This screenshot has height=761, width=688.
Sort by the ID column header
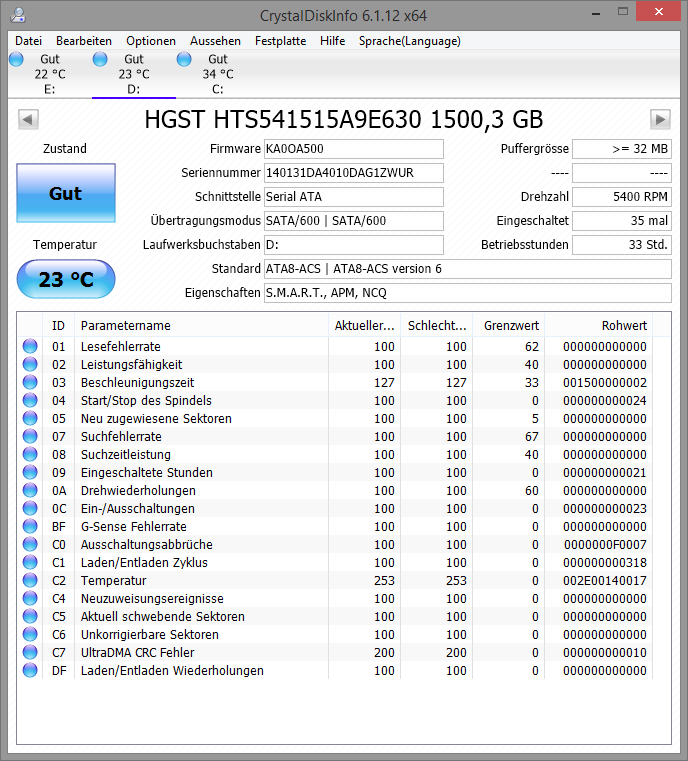click(58, 325)
